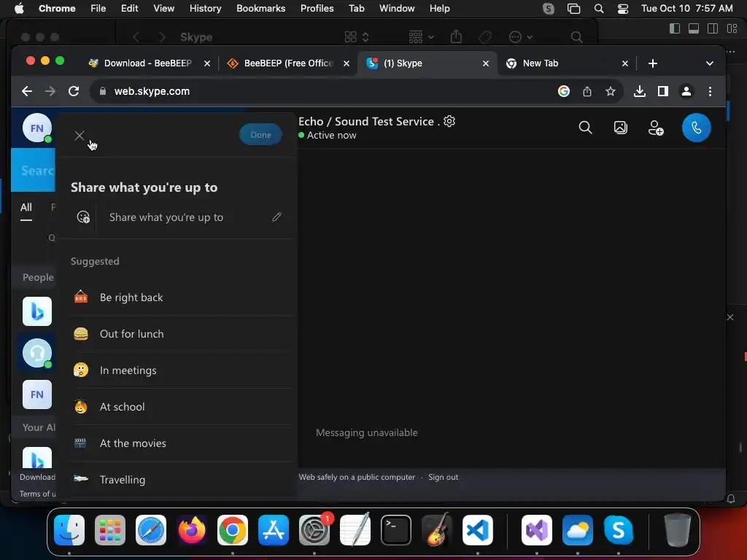Switch to the All chats tab

pos(26,207)
